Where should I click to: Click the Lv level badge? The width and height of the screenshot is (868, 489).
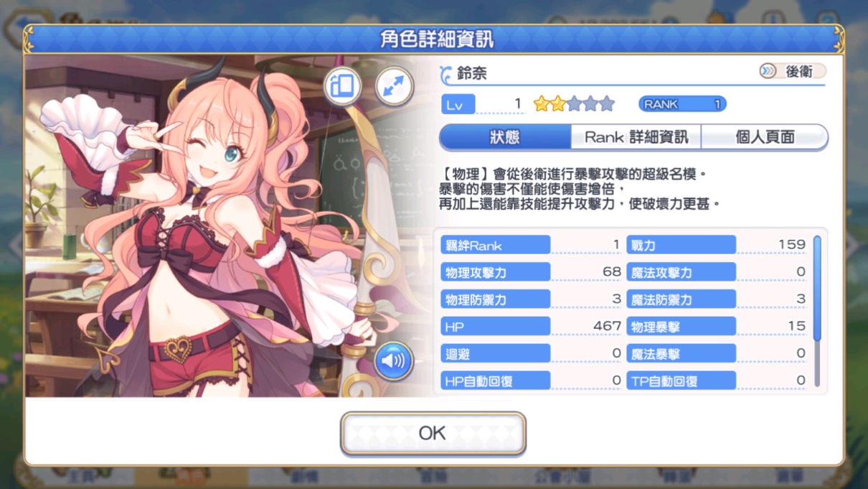pyautogui.click(x=458, y=105)
